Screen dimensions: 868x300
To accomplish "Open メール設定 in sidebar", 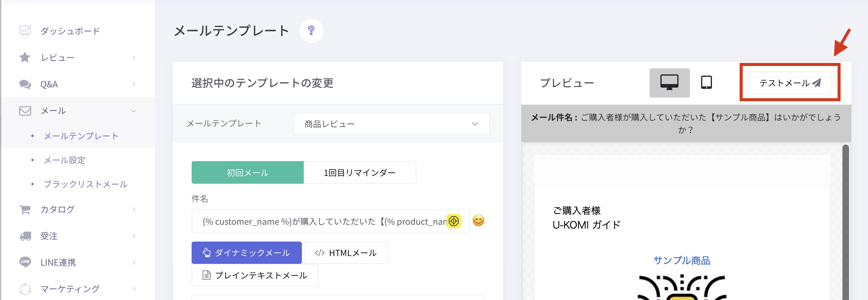I will (65, 160).
